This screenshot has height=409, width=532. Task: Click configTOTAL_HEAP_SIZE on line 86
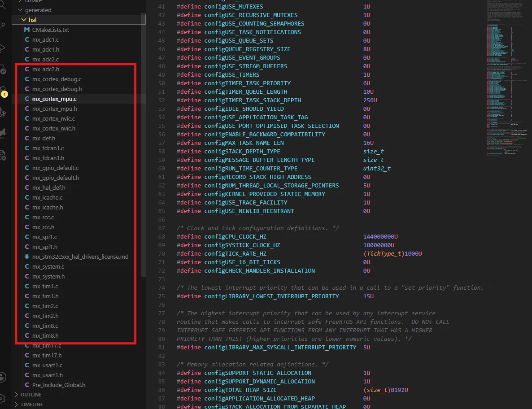click(x=240, y=390)
